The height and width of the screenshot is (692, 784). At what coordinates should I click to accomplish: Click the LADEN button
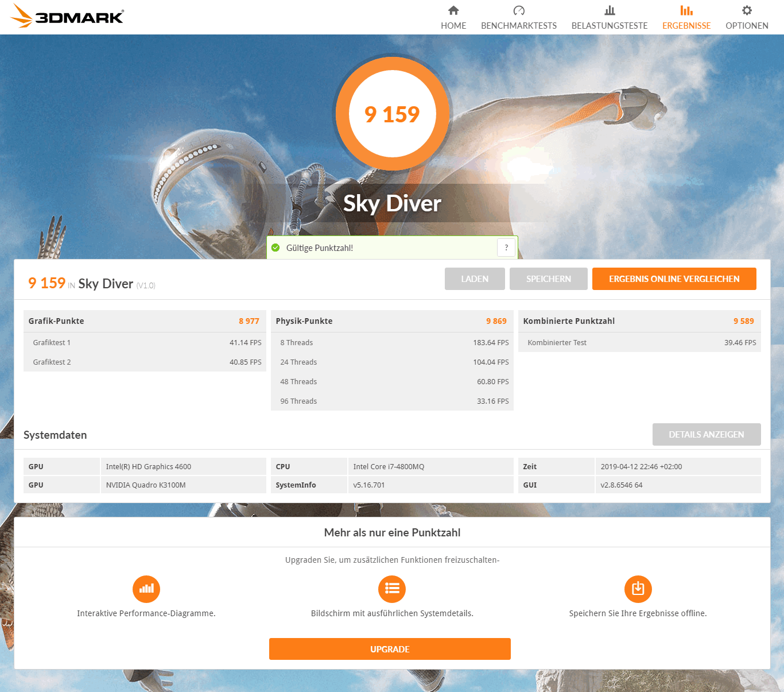pos(475,279)
